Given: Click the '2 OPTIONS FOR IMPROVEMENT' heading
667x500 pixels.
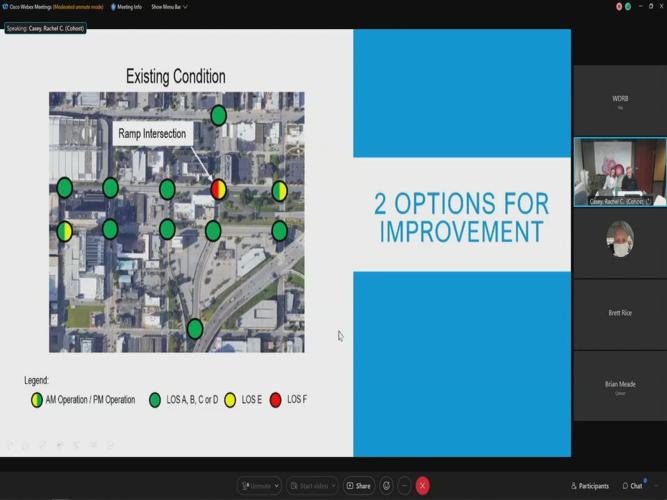Looking at the screenshot, I should coord(462,217).
